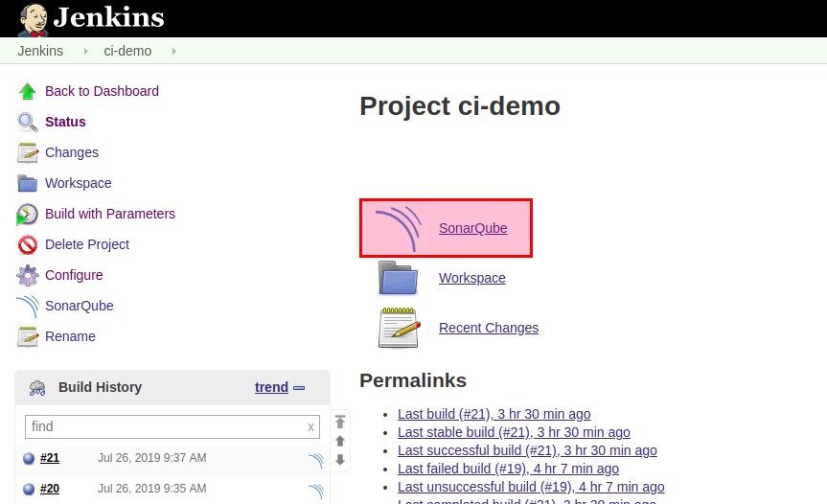Click the Jenkins title text in header
The height and width of the screenshot is (504, 827).
coord(109,17)
